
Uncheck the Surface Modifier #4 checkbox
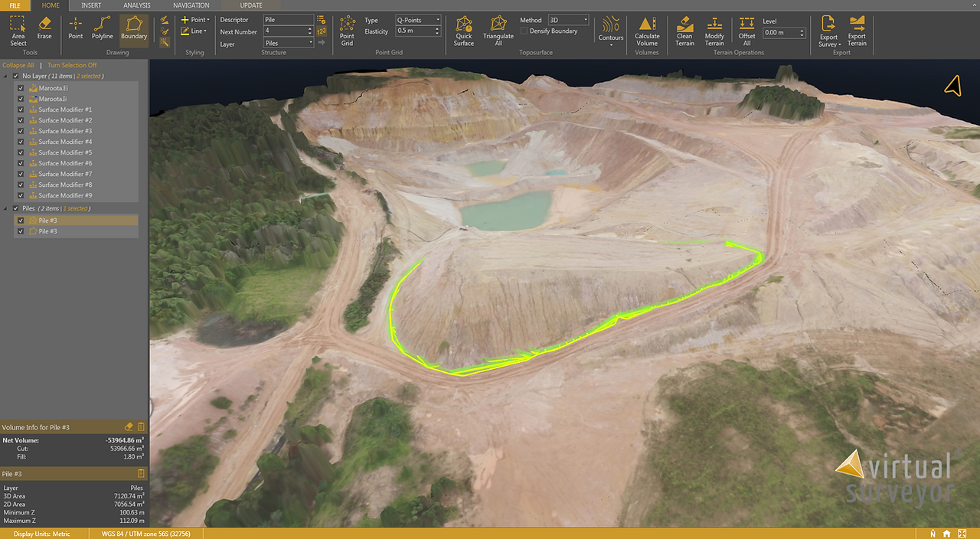tap(21, 142)
